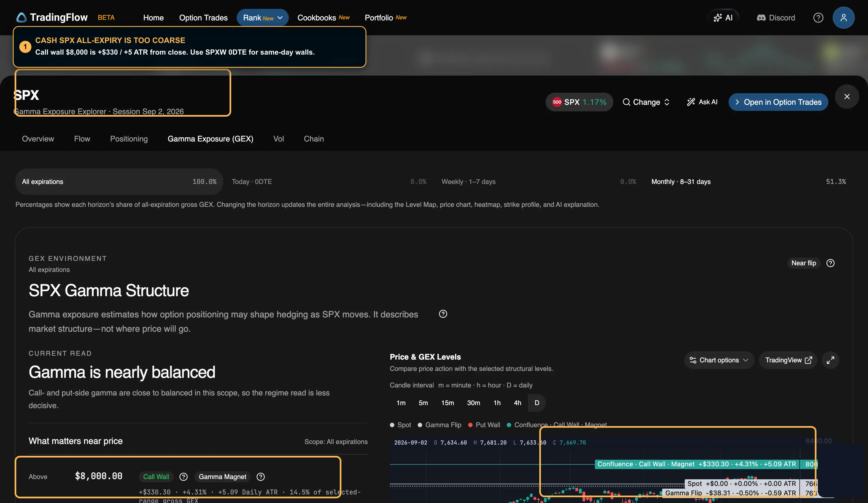Select All expirations horizon

[x=119, y=182]
